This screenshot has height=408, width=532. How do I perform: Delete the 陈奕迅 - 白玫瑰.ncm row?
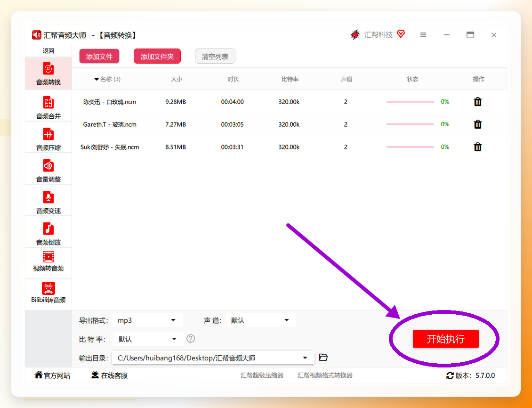478,101
